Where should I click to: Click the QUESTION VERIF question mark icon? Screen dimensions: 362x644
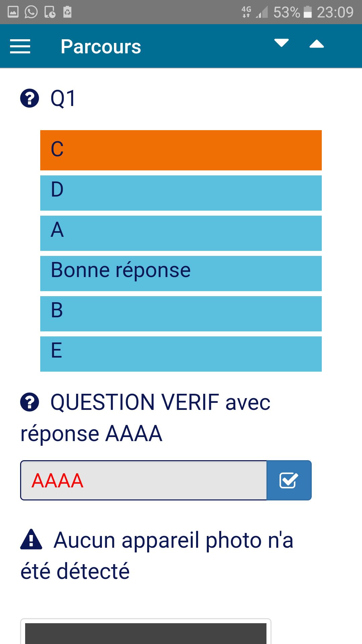(29, 402)
